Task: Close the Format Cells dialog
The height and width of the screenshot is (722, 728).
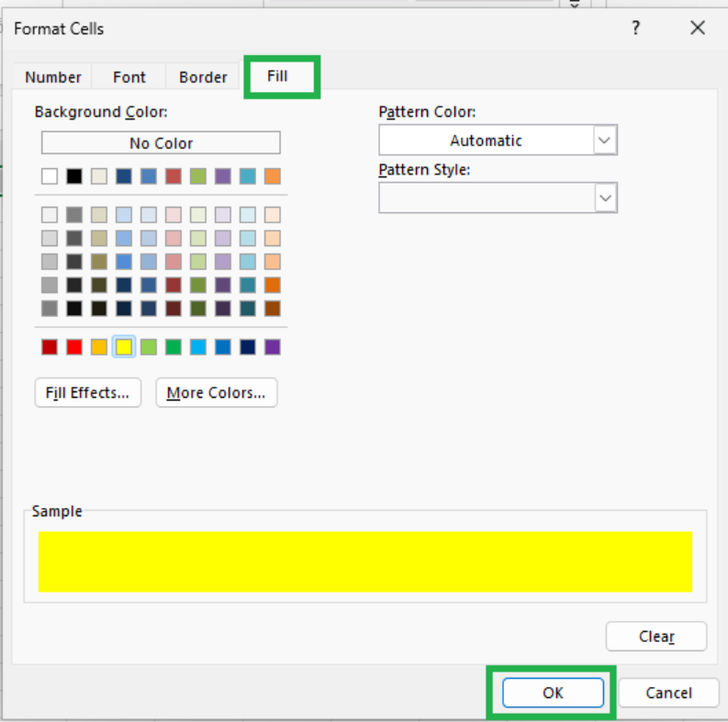Action: pyautogui.click(x=698, y=28)
